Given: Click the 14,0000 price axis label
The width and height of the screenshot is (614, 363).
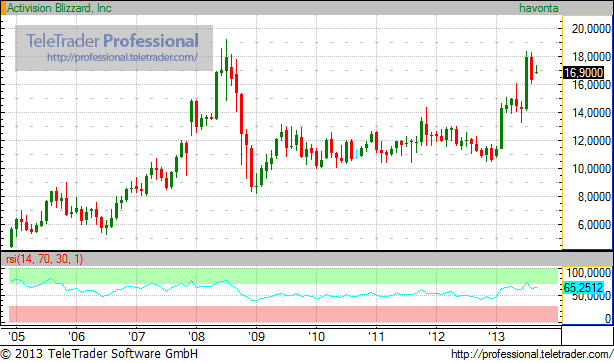Looking at the screenshot, I should pyautogui.click(x=591, y=113).
